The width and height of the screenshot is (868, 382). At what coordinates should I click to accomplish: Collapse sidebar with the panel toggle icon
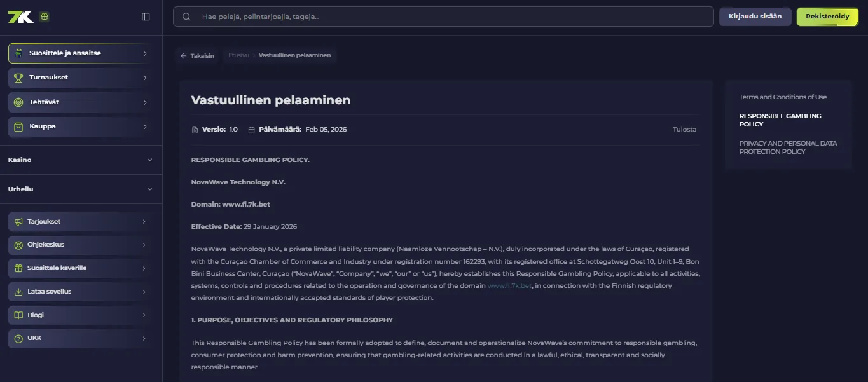click(146, 17)
